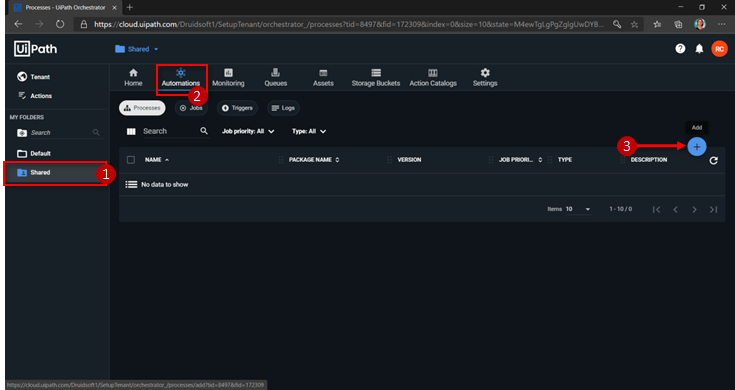Screen dimensions: 735x390
Task: Close the Processes browser tab
Action: click(114, 8)
